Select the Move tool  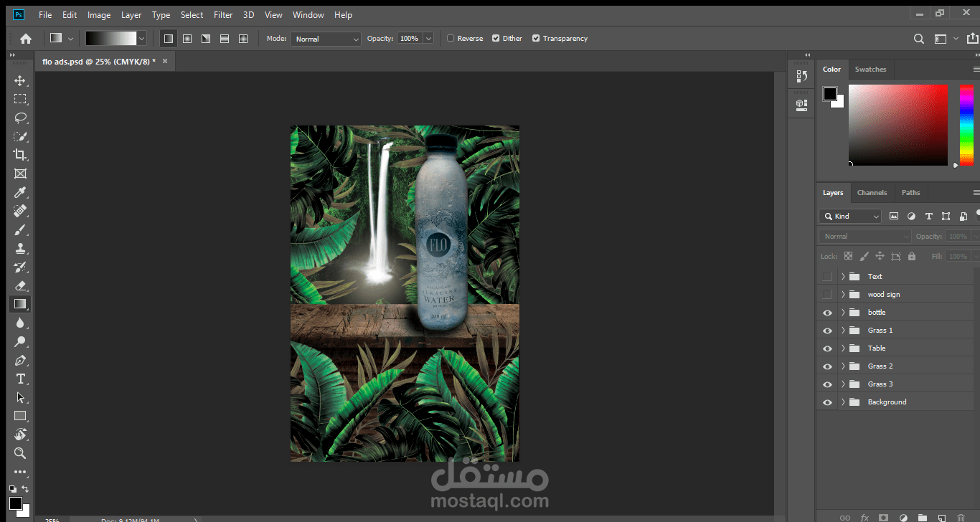pyautogui.click(x=20, y=80)
